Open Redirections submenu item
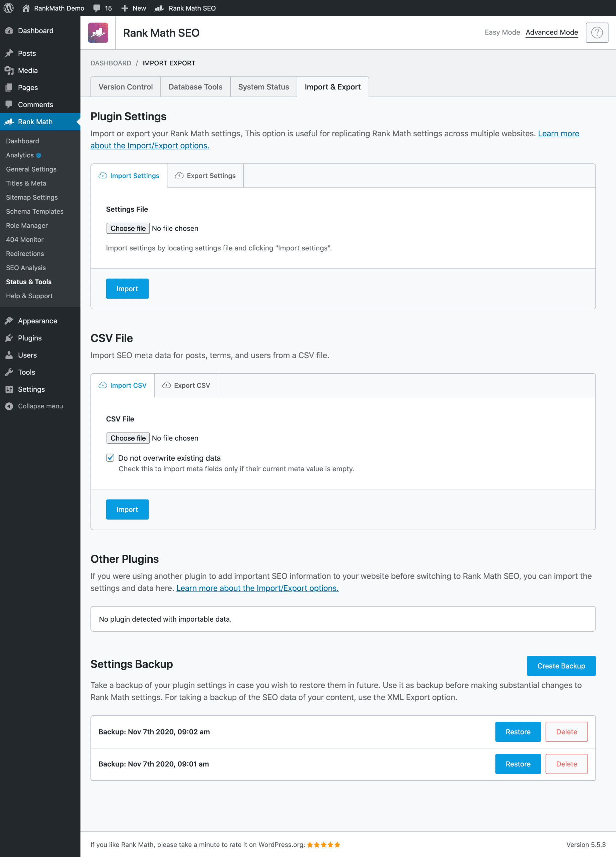This screenshot has width=616, height=857. click(x=25, y=253)
